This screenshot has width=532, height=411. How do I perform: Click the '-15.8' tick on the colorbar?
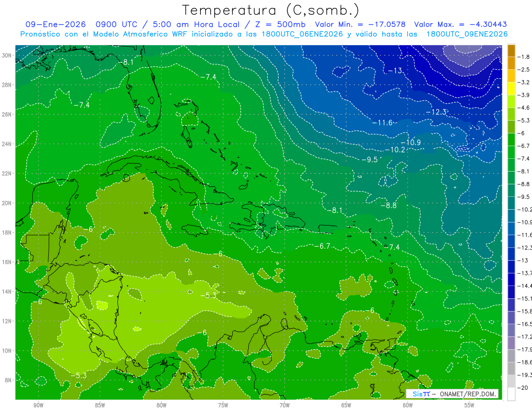(x=524, y=311)
